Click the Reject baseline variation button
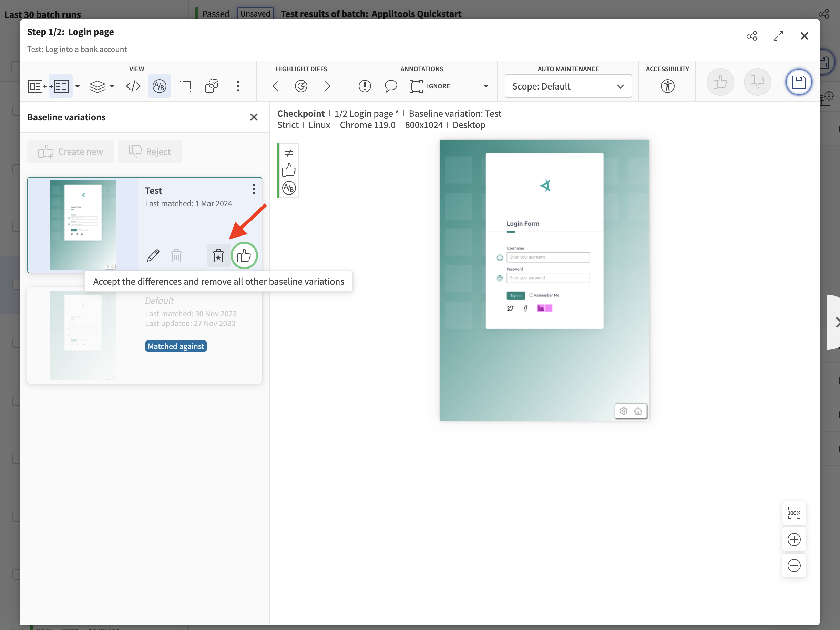 tap(149, 151)
